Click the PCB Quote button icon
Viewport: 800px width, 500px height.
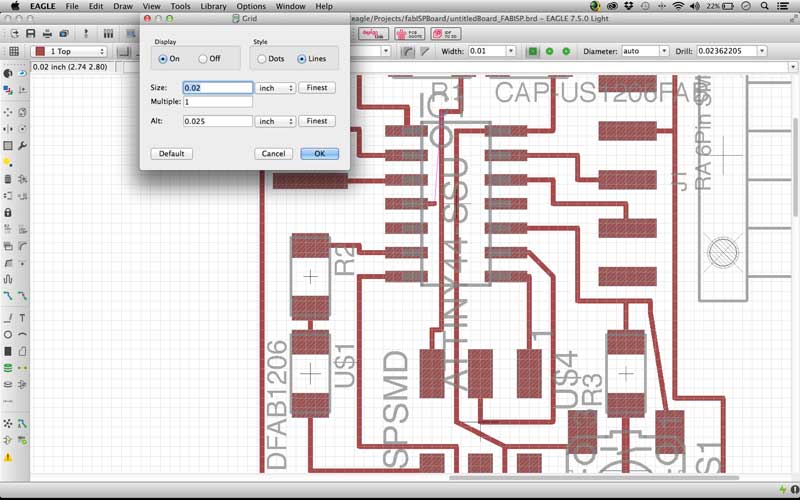coord(409,34)
